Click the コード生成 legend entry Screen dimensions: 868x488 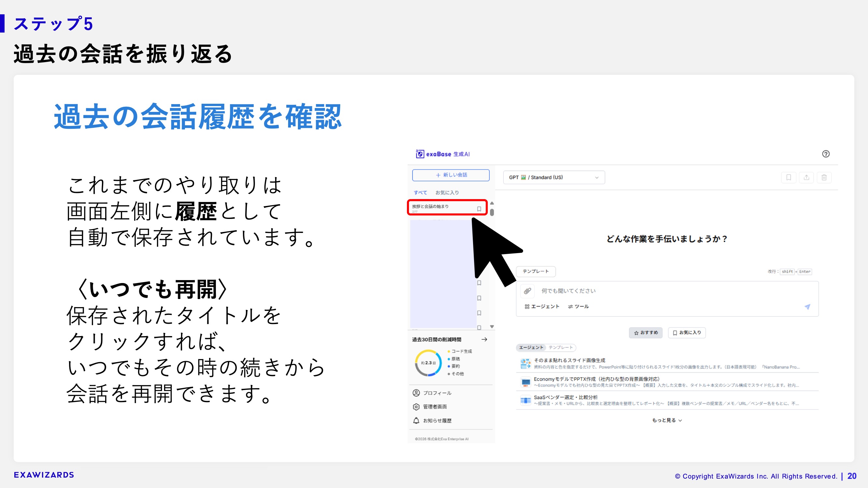[x=460, y=351]
